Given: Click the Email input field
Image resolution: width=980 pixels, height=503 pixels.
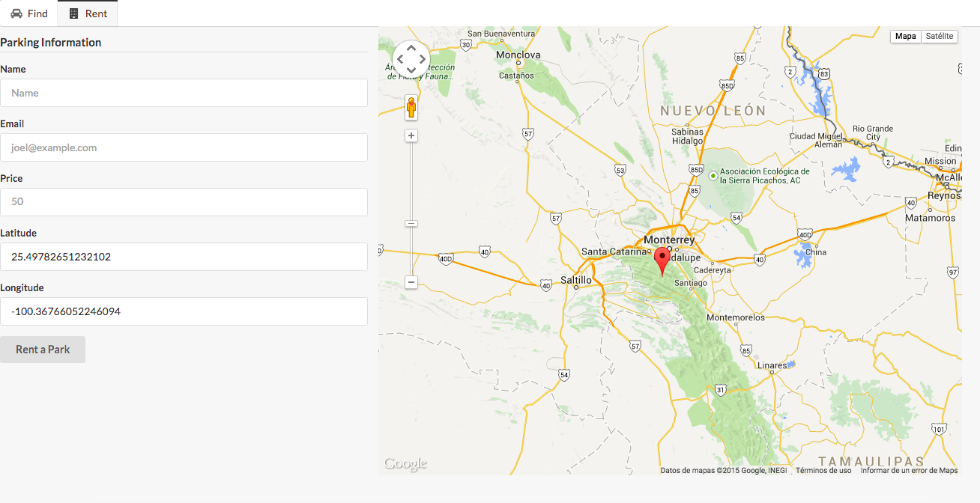Looking at the screenshot, I should [x=184, y=147].
